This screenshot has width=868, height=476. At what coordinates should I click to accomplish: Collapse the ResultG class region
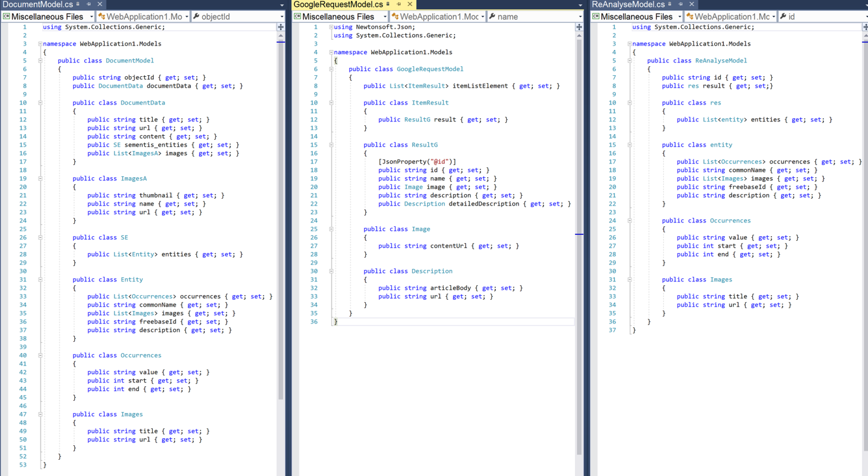331,145
